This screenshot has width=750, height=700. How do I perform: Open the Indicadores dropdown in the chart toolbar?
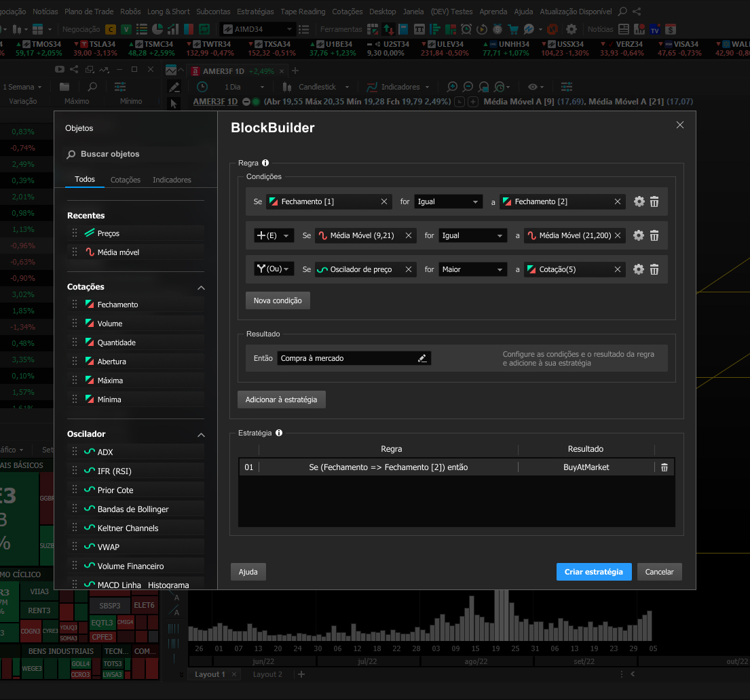[398, 87]
